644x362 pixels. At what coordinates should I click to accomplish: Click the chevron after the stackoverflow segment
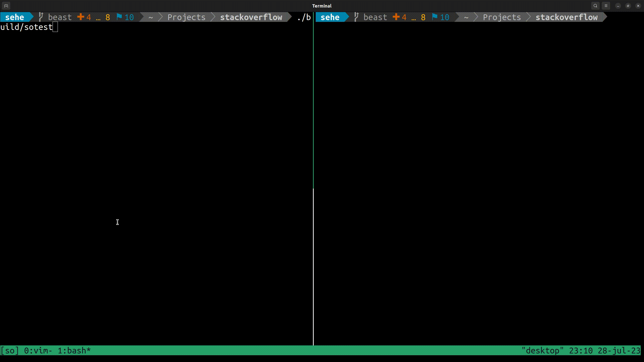(289, 17)
